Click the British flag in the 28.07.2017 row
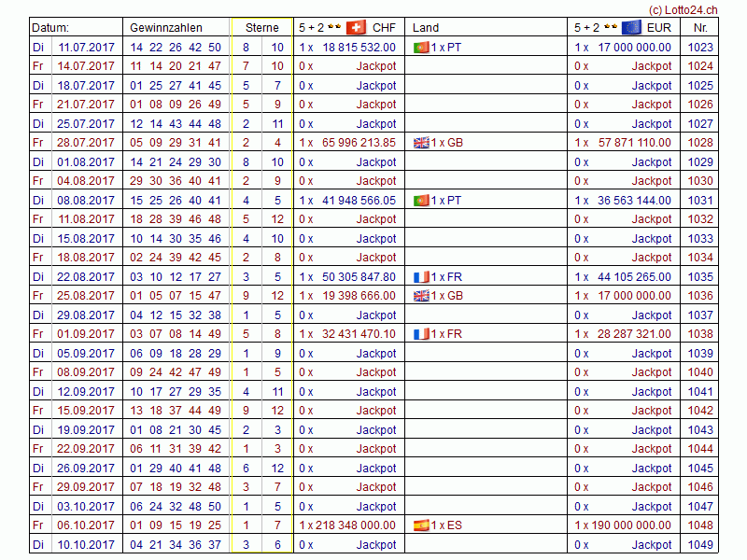The image size is (747, 560). click(x=421, y=143)
